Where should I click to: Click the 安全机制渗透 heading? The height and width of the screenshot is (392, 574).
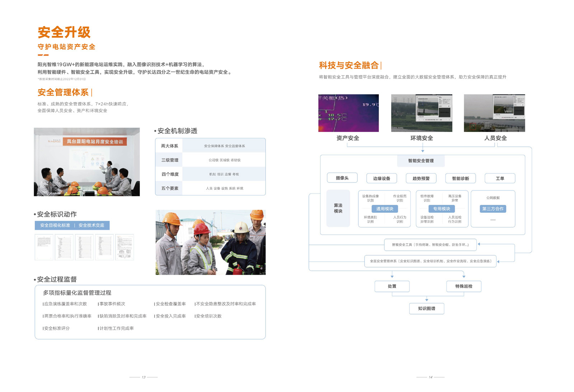click(x=177, y=131)
